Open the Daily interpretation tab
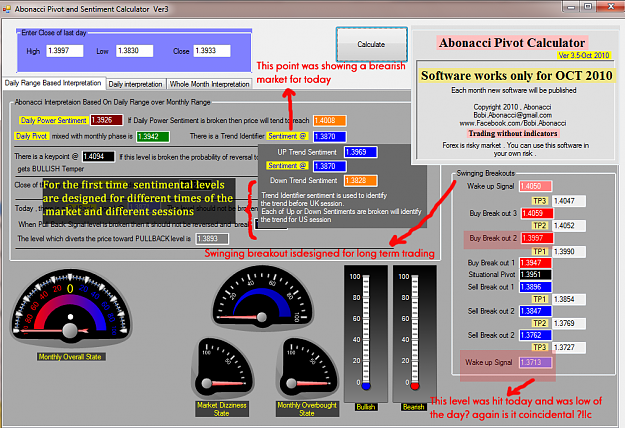The width and height of the screenshot is (625, 428). (136, 84)
